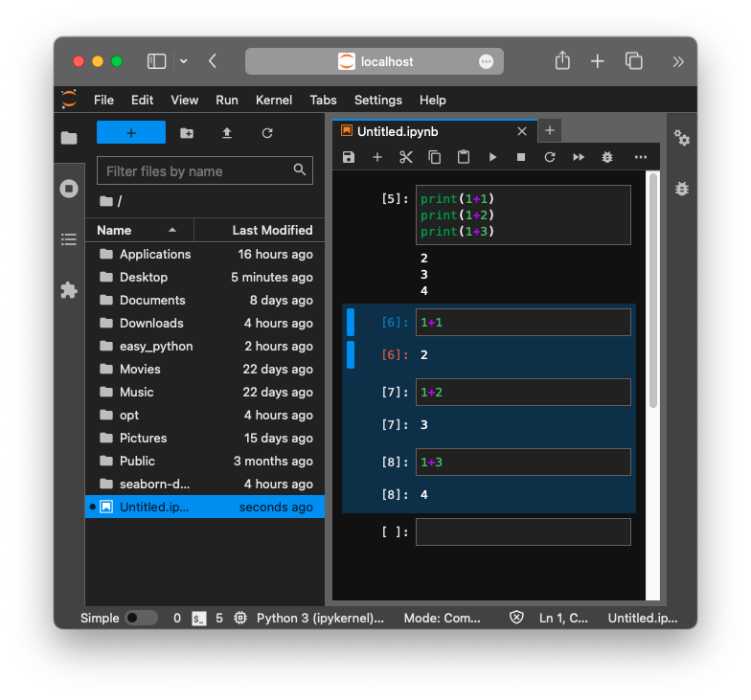This screenshot has height=700, width=751.
Task: Copy the selected cells
Action: pyautogui.click(x=435, y=157)
